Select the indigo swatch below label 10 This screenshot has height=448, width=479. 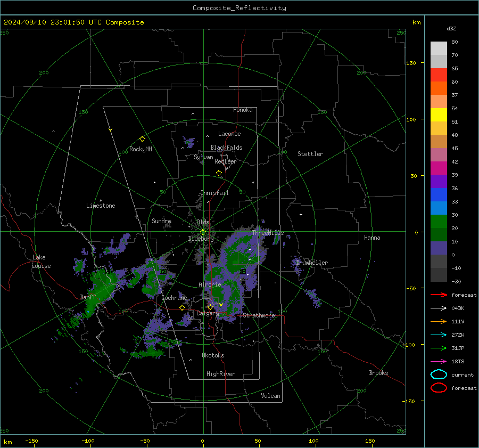click(439, 248)
